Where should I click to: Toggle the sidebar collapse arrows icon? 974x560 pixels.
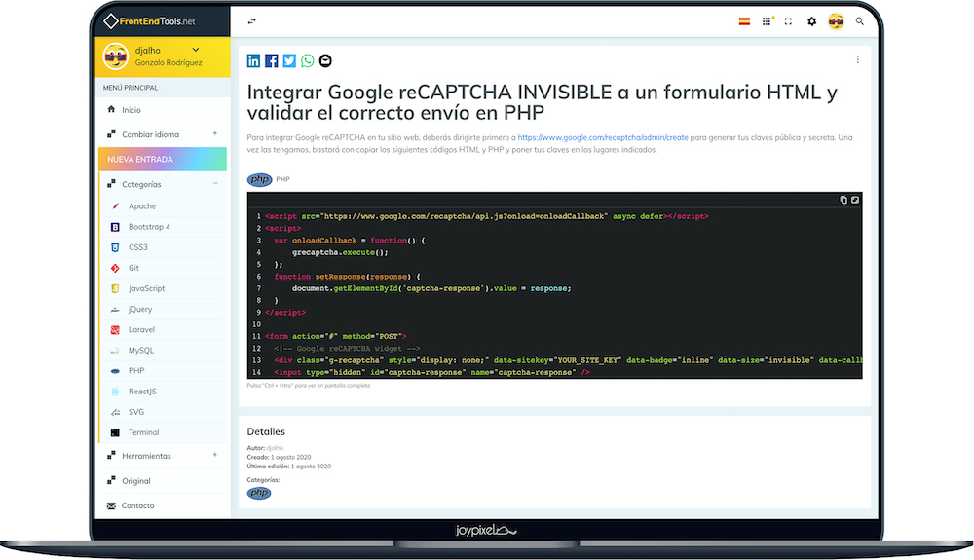coord(251,21)
